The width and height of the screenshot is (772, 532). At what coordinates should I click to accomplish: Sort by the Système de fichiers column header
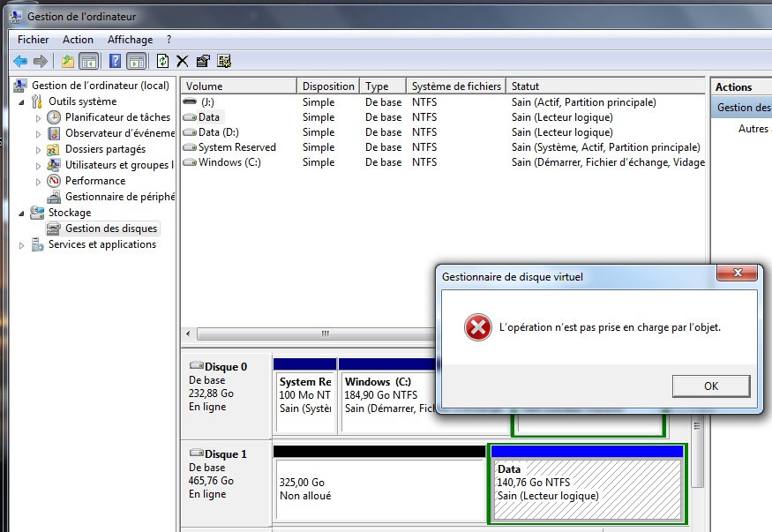click(456, 86)
